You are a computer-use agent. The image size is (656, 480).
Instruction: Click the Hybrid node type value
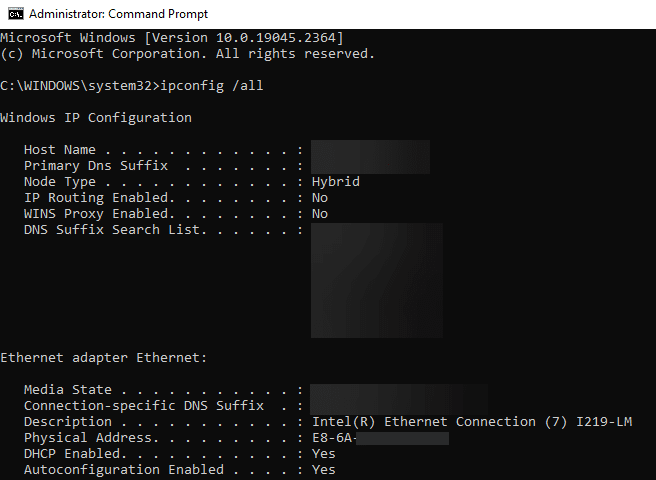click(336, 182)
